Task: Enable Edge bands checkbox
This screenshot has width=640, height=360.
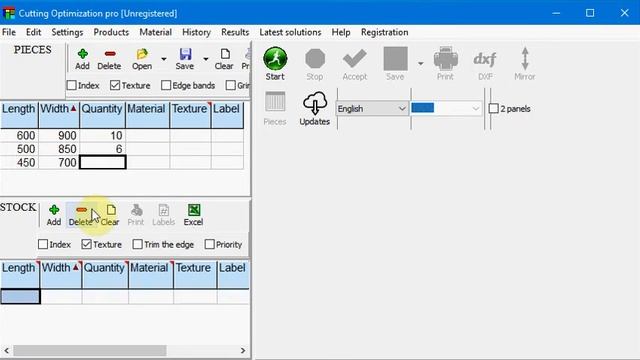Action: click(166, 85)
